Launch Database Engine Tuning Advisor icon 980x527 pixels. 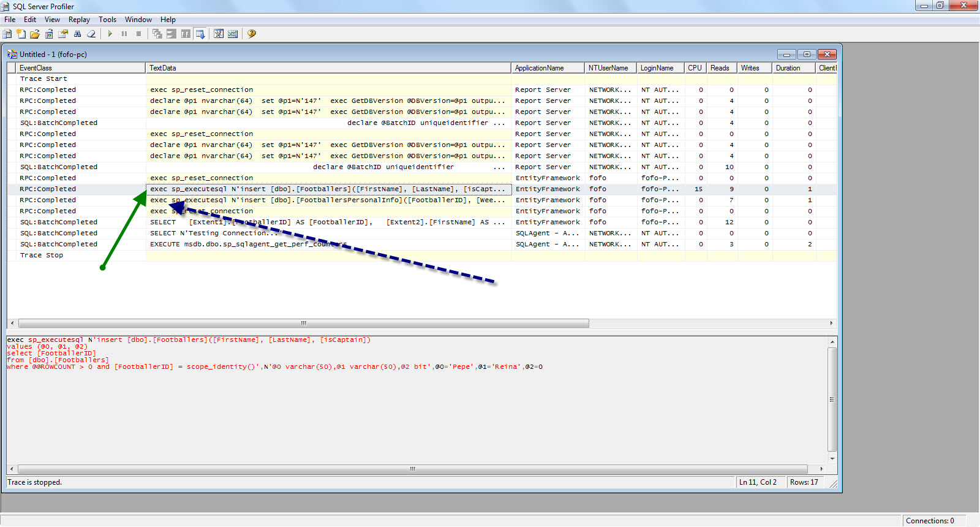(219, 34)
